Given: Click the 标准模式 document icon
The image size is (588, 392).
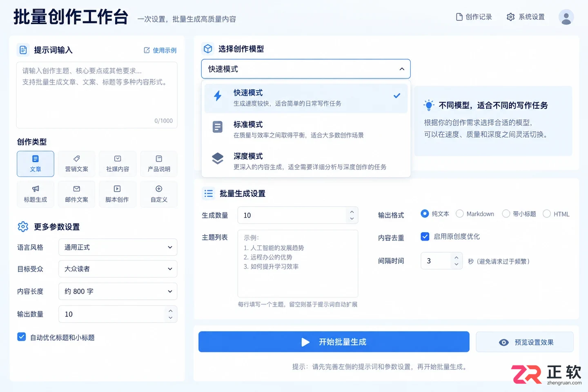Looking at the screenshot, I should click(218, 127).
